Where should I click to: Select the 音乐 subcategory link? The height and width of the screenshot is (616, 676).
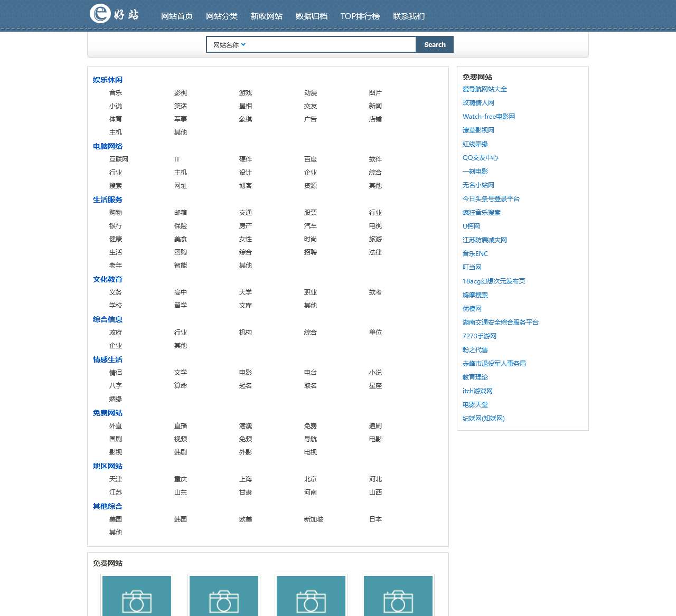(116, 93)
